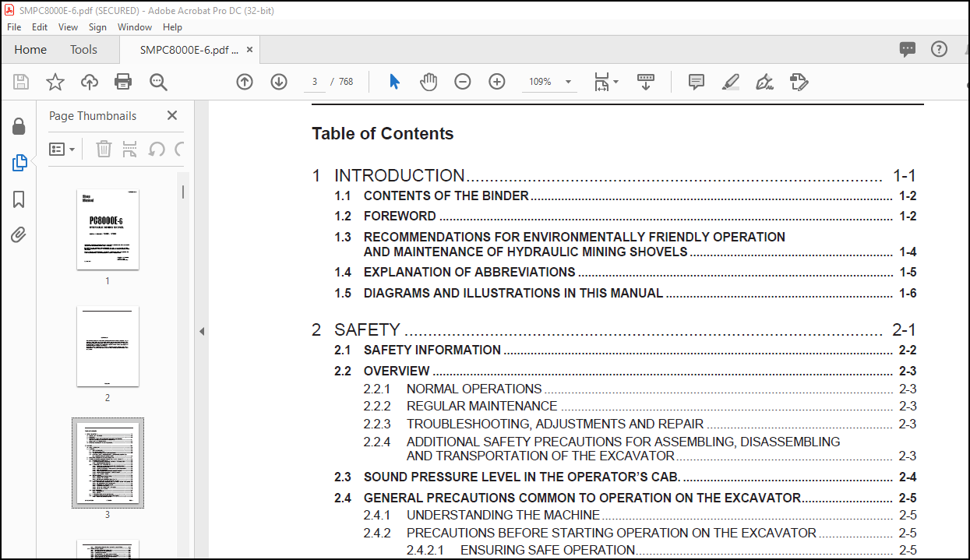This screenshot has width=970, height=560.
Task: Open the security lock panel
Action: tap(19, 126)
